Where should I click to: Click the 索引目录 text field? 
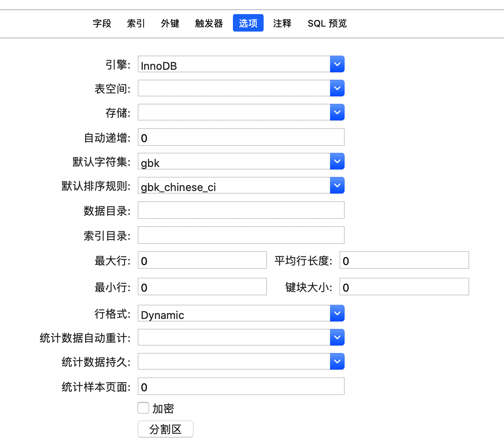[241, 235]
